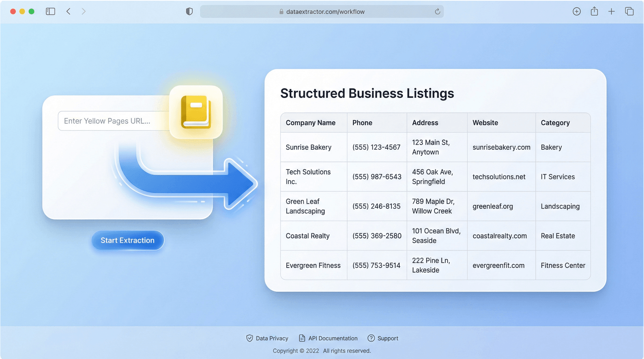Click the forward navigation arrow

(x=84, y=11)
